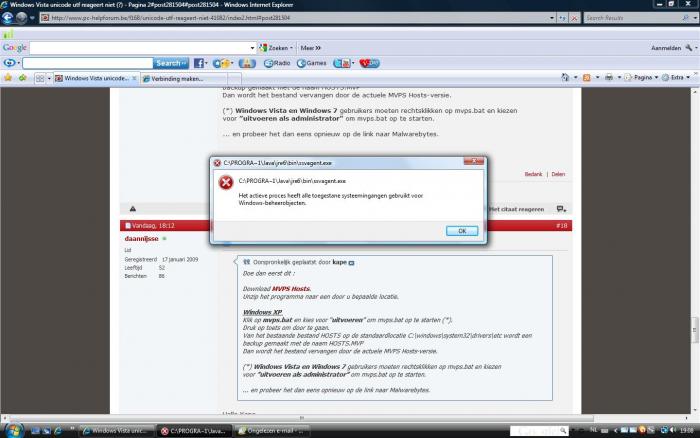Close the ssvagent.exe error dialog

474,161
